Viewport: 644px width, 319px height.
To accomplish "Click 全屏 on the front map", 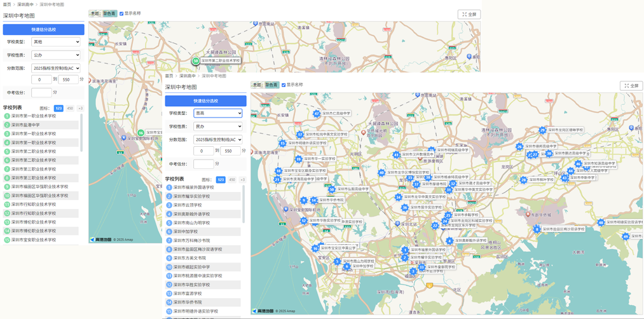I will [631, 86].
